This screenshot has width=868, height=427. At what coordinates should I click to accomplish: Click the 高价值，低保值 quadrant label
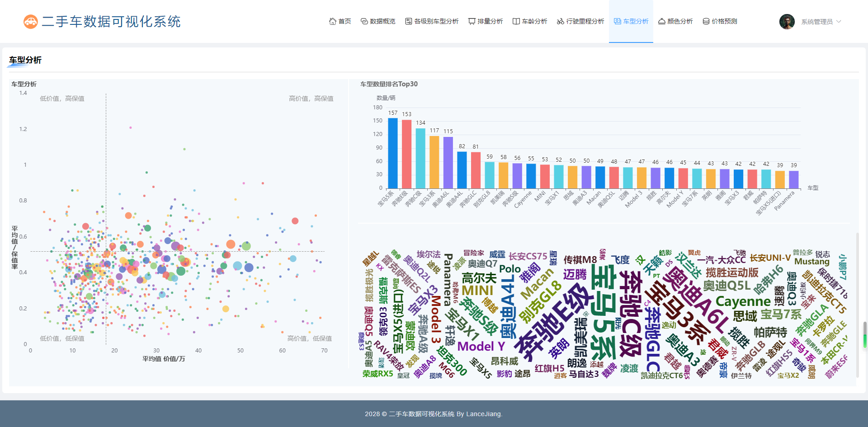310,338
